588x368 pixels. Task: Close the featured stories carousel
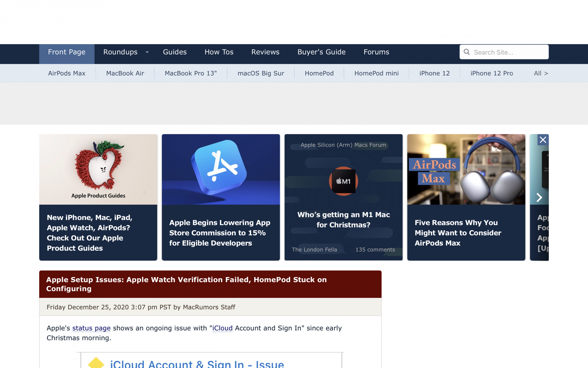pyautogui.click(x=543, y=140)
